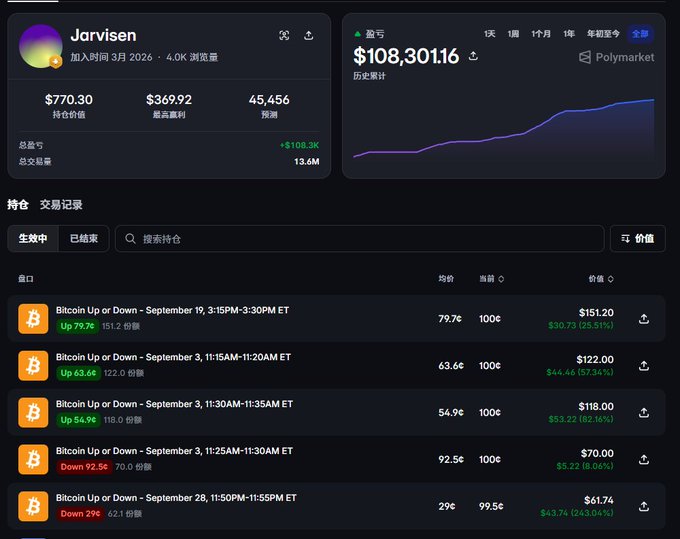Select the 1周 time range
680x539 pixels.
click(x=513, y=34)
